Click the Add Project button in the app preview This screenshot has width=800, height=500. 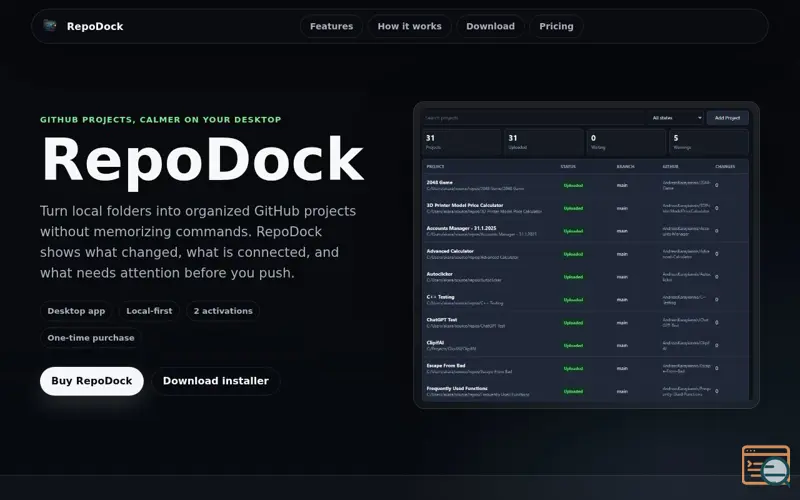pos(727,118)
